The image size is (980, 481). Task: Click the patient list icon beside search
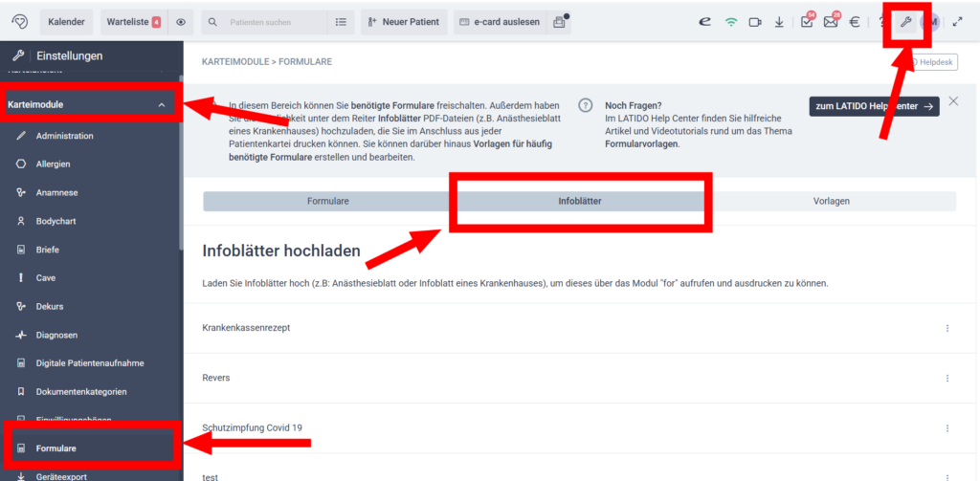(341, 22)
